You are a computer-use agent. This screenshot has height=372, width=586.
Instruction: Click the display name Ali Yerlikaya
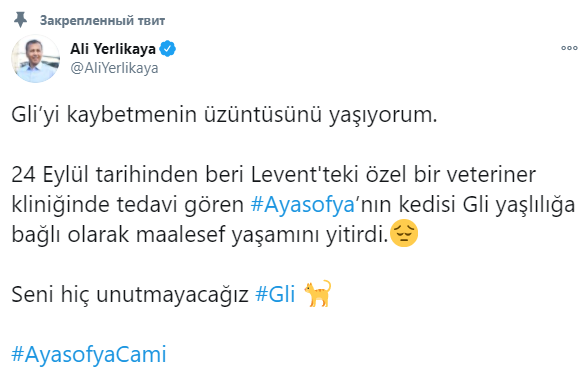pyautogui.click(x=113, y=49)
